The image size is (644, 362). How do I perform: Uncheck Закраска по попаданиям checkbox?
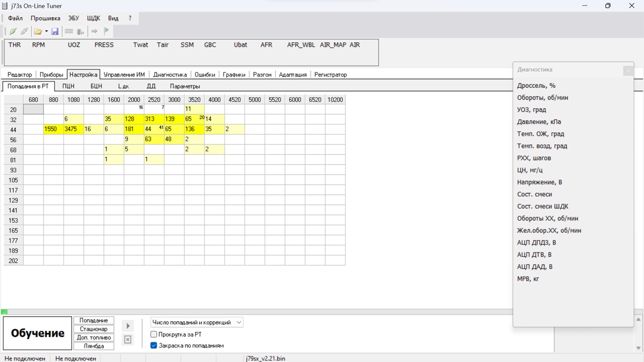[x=154, y=345]
